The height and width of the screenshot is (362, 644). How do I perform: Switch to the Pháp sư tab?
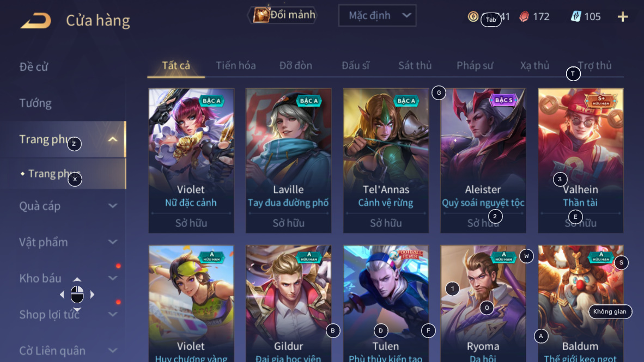coord(475,66)
